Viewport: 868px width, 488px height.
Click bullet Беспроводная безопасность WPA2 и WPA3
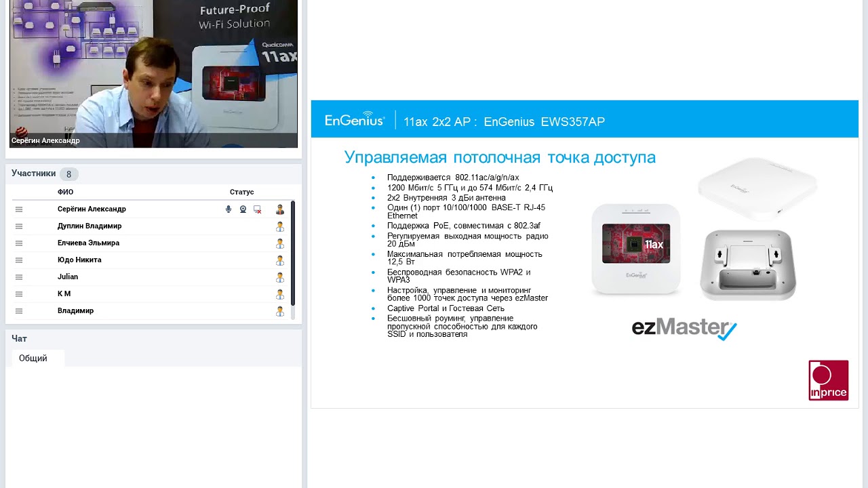[459, 276]
